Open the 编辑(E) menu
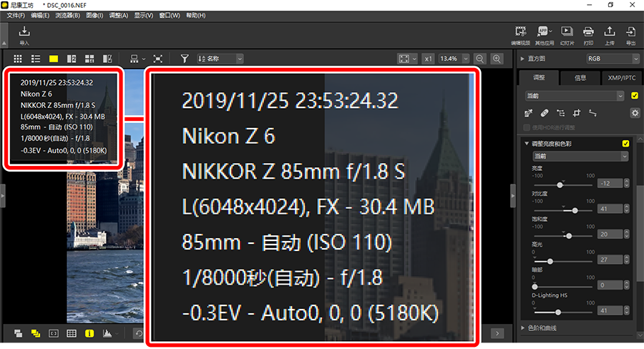Screen dimensions: 644x349 coord(40,15)
